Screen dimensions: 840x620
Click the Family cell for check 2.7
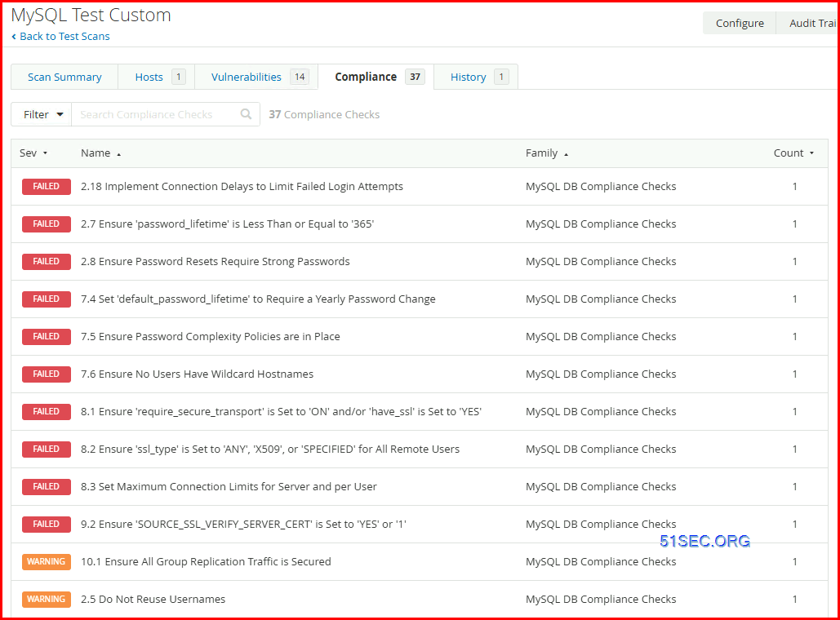click(601, 224)
